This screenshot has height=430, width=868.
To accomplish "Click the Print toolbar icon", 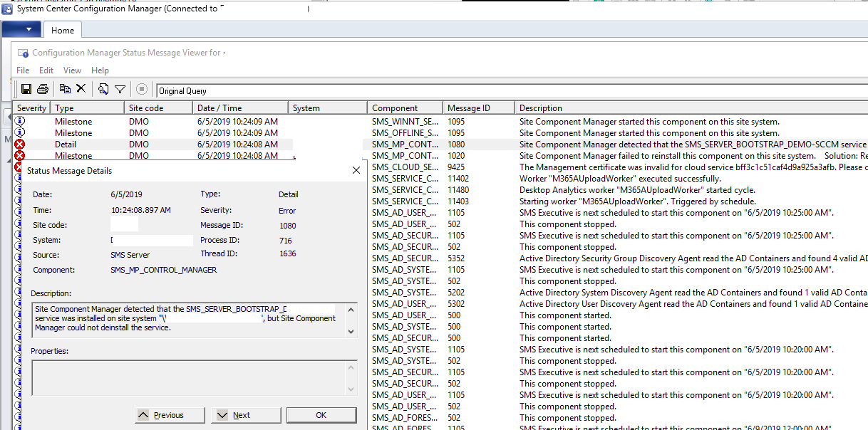I will click(x=43, y=89).
